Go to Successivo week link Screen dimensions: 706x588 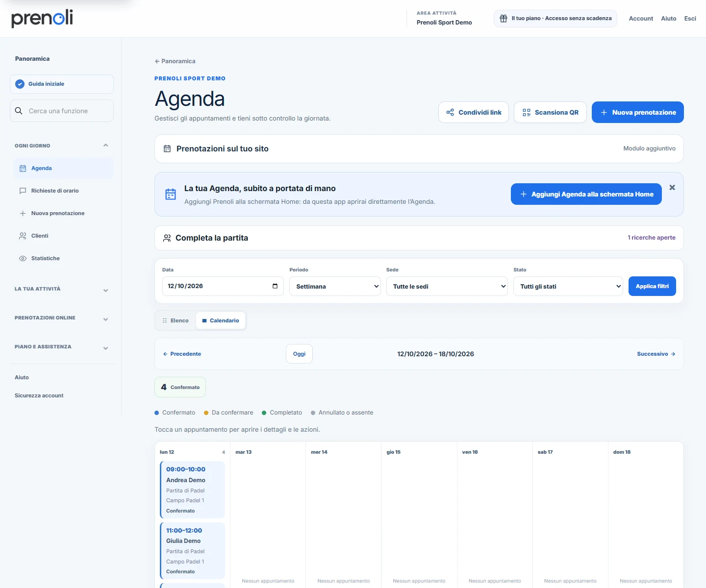point(656,354)
